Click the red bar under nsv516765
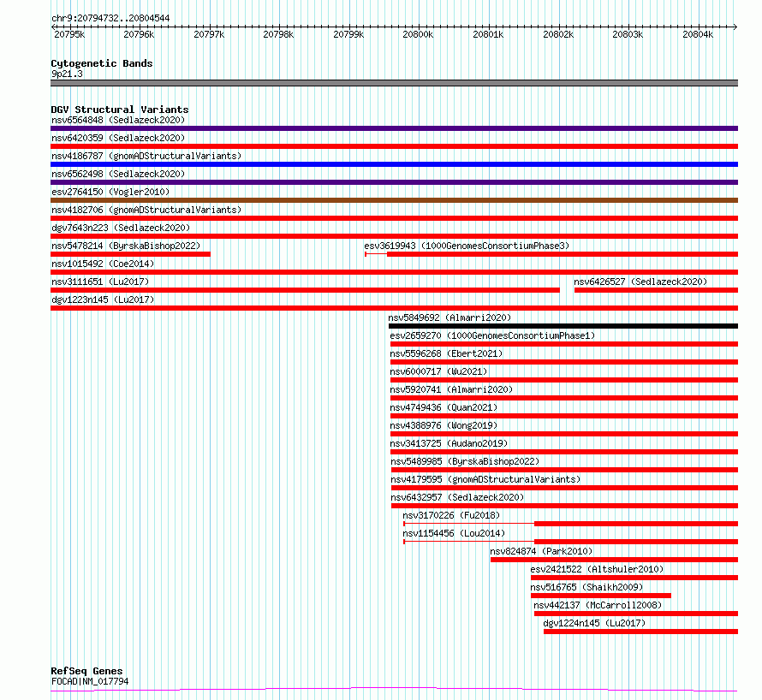762x700 pixels. pos(601,596)
